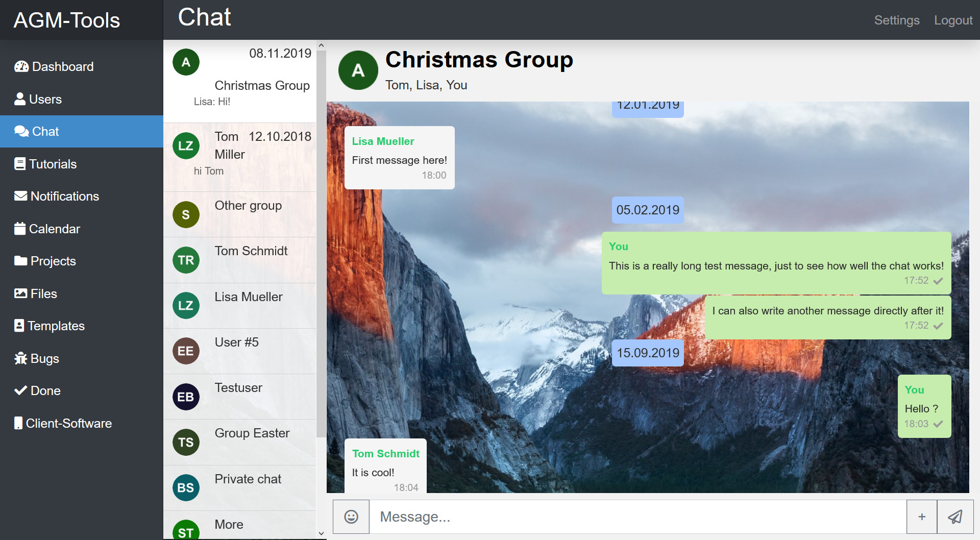Select Projects in the sidebar
Screen dimensions: 980x540
(82, 261)
